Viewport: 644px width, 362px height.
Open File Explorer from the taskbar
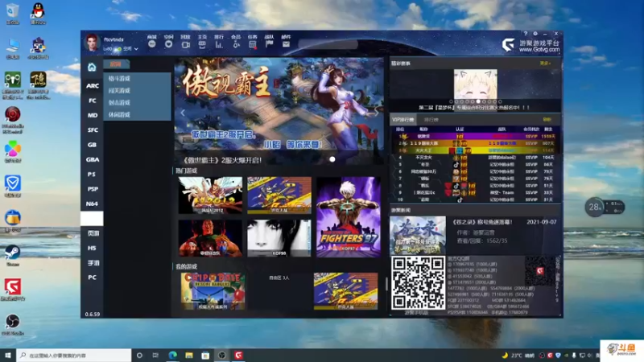[189, 355]
